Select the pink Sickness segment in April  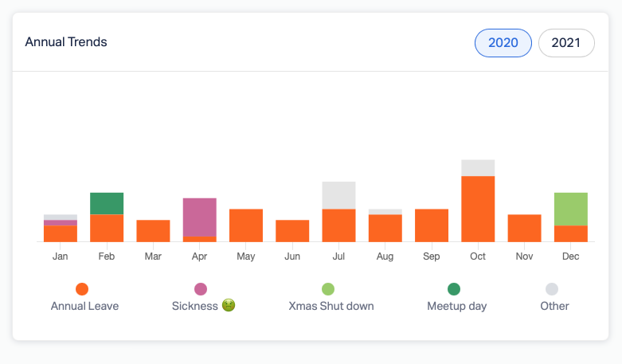click(200, 217)
